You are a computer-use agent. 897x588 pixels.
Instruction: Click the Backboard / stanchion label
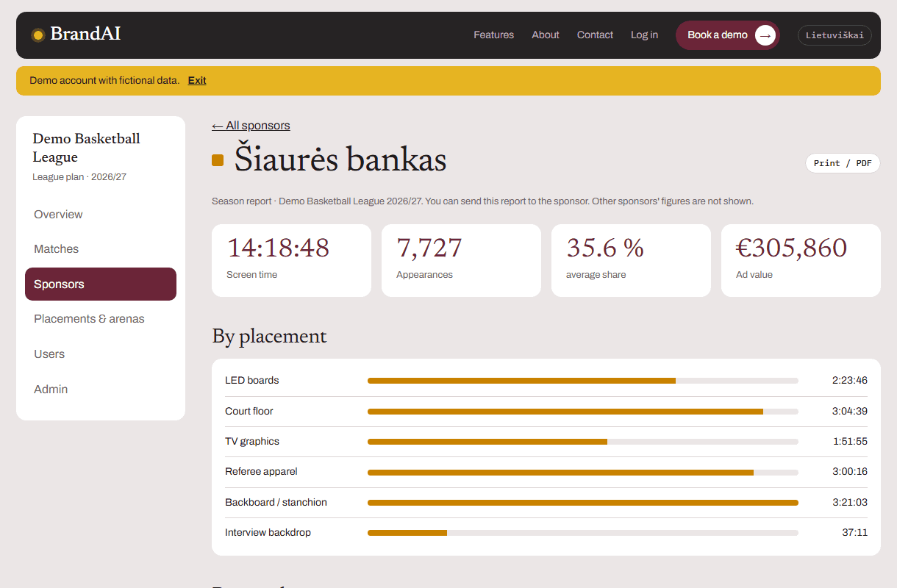tap(276, 503)
